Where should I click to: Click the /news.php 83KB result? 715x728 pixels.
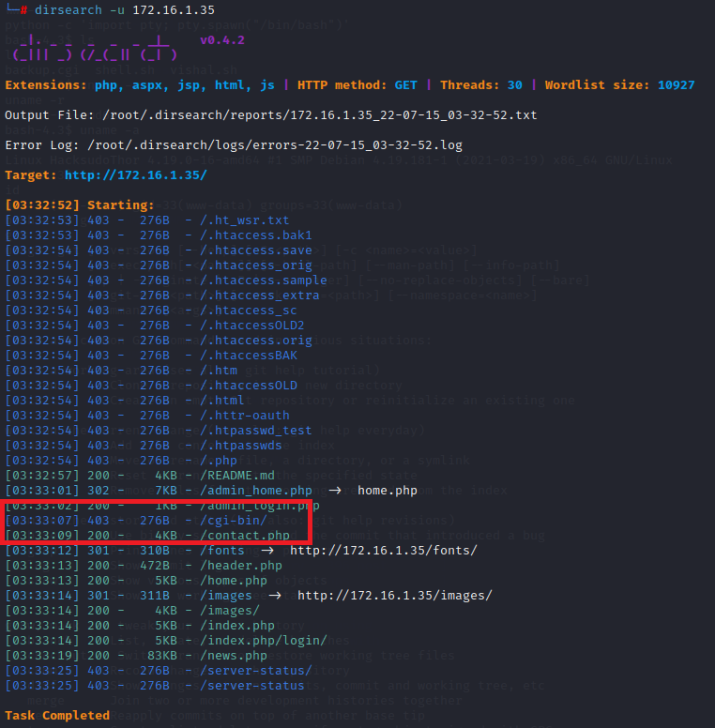point(233,656)
